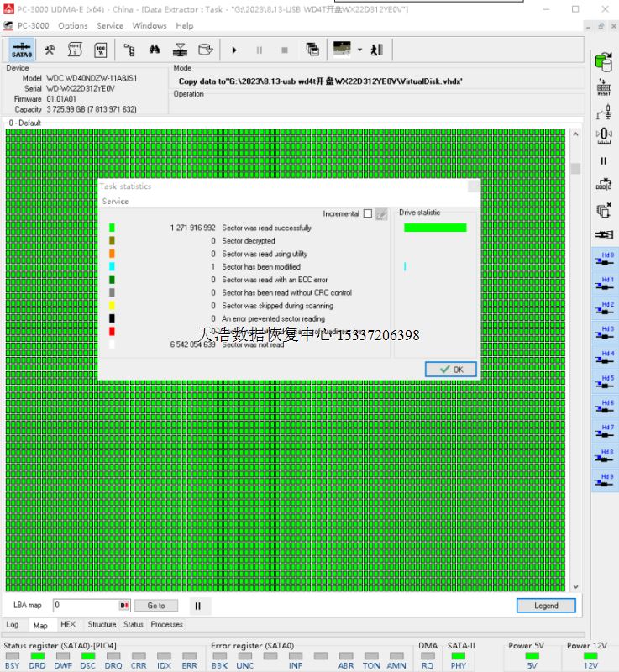Open the Options menu
This screenshot has height=672, width=619.
coord(73,26)
